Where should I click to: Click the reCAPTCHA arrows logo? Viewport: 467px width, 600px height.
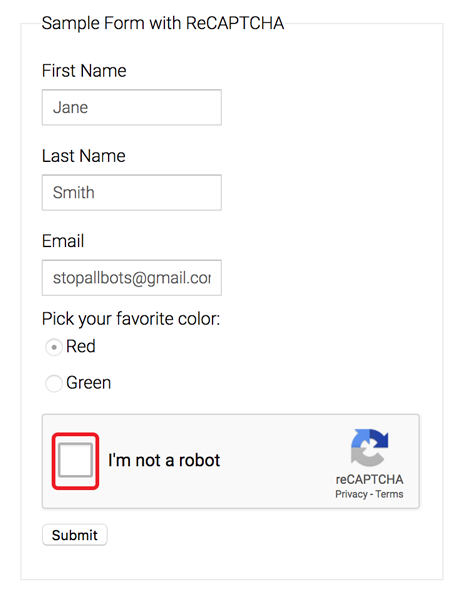pos(369,447)
